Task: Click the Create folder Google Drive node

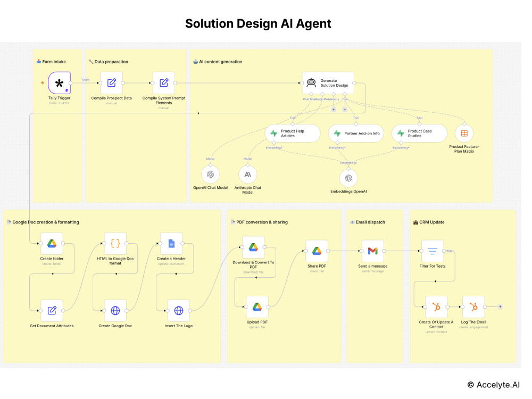Action: 52,243
